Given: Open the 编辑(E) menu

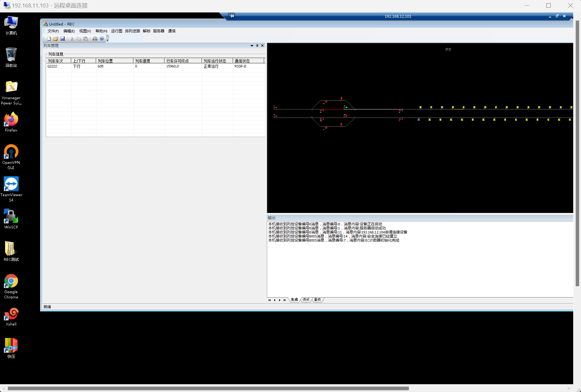Looking at the screenshot, I should (69, 31).
